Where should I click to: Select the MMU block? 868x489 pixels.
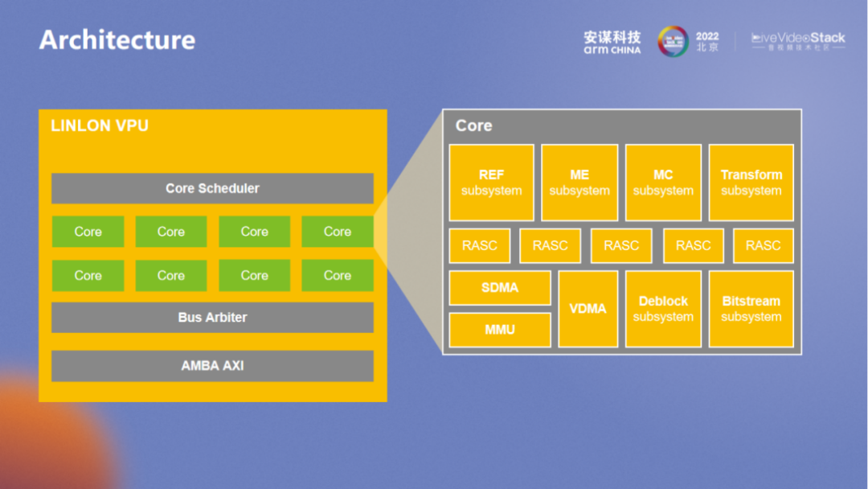(500, 330)
